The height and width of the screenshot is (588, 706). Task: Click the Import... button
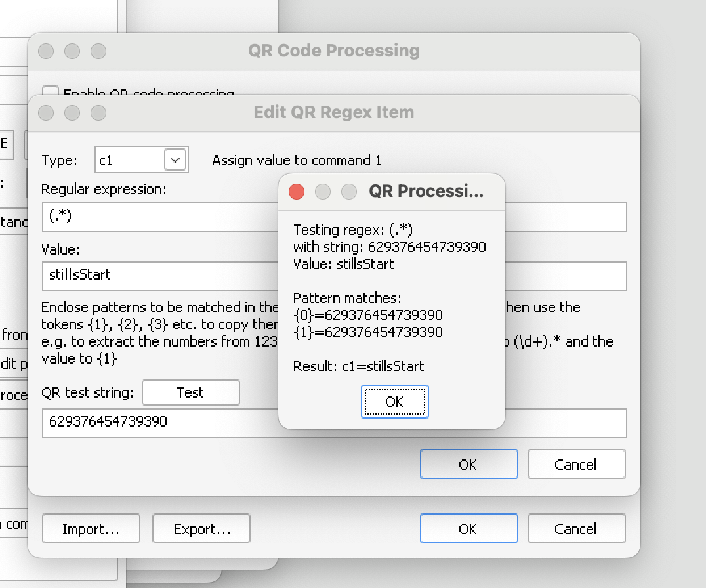[x=91, y=529]
